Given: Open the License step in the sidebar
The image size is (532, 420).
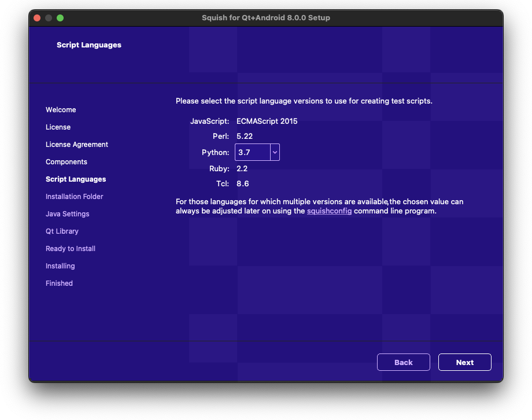Looking at the screenshot, I should (58, 127).
